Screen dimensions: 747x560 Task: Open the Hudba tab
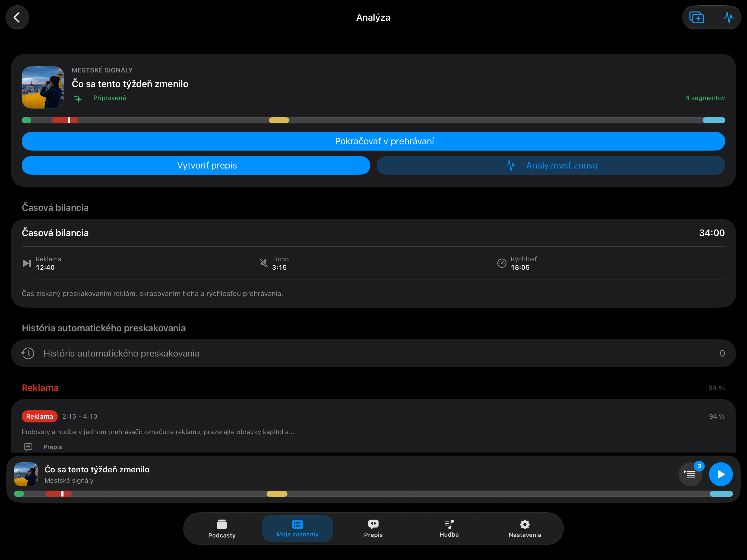[x=449, y=529]
